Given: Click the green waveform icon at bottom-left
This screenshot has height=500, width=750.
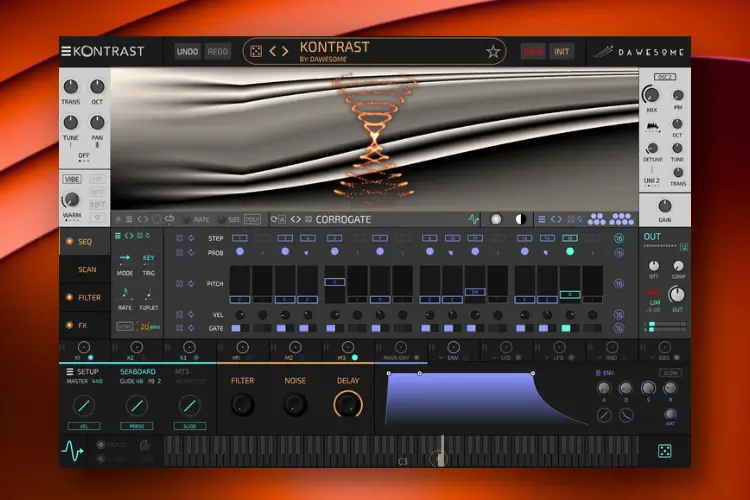Looking at the screenshot, I should point(73,451).
